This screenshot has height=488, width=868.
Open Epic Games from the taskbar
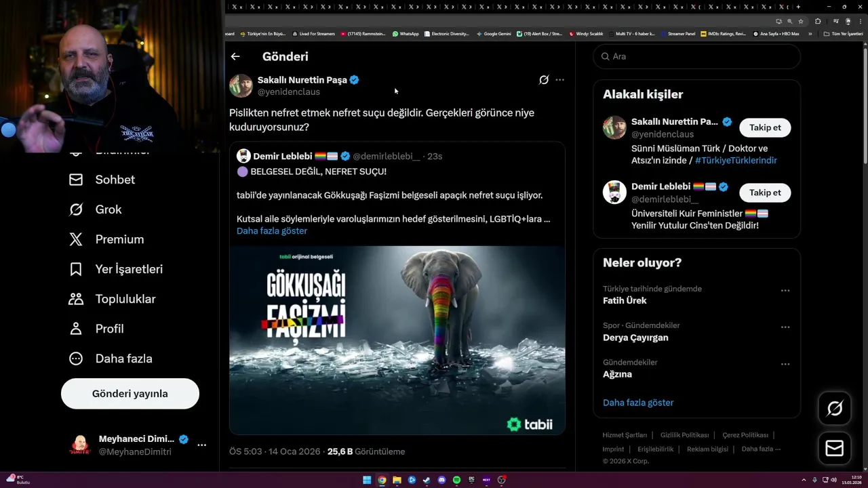[471, 480]
